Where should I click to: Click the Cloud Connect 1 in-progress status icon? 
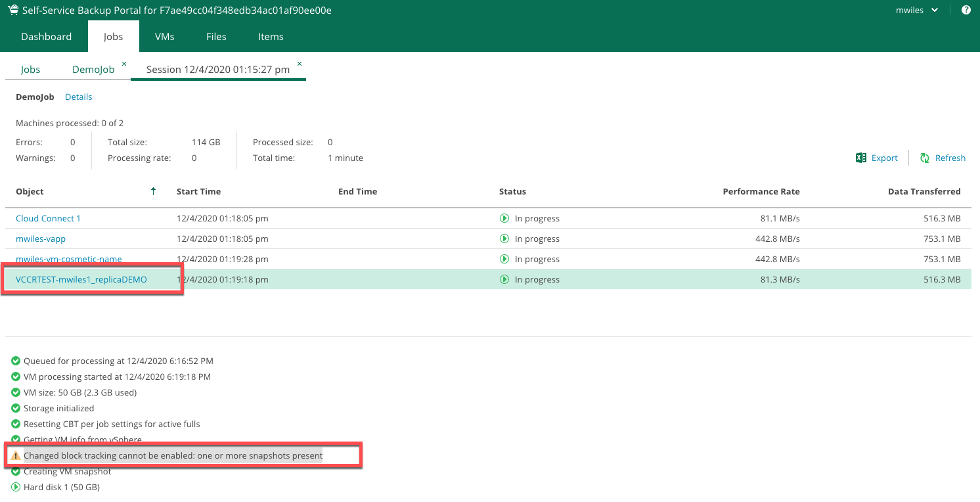[x=504, y=218]
